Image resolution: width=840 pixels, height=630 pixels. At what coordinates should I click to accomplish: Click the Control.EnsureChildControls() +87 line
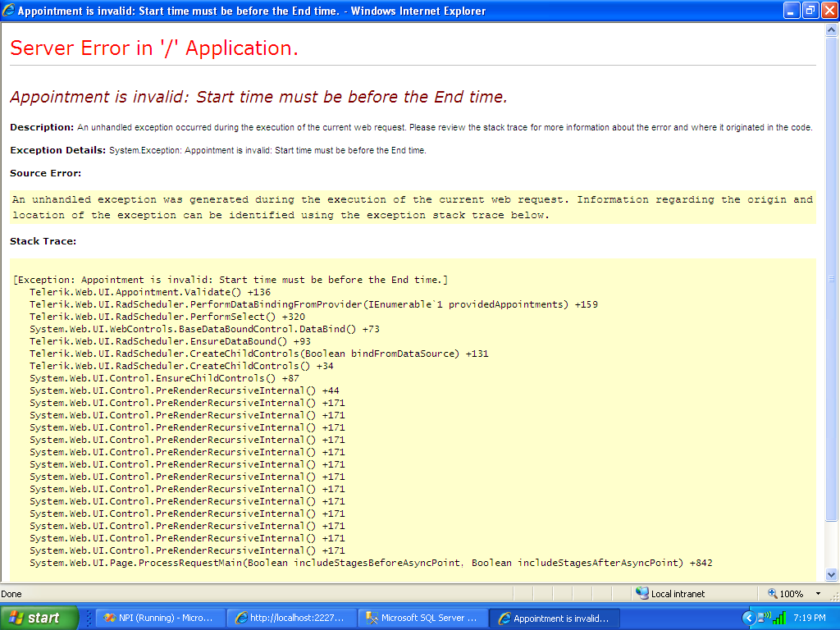pos(164,378)
